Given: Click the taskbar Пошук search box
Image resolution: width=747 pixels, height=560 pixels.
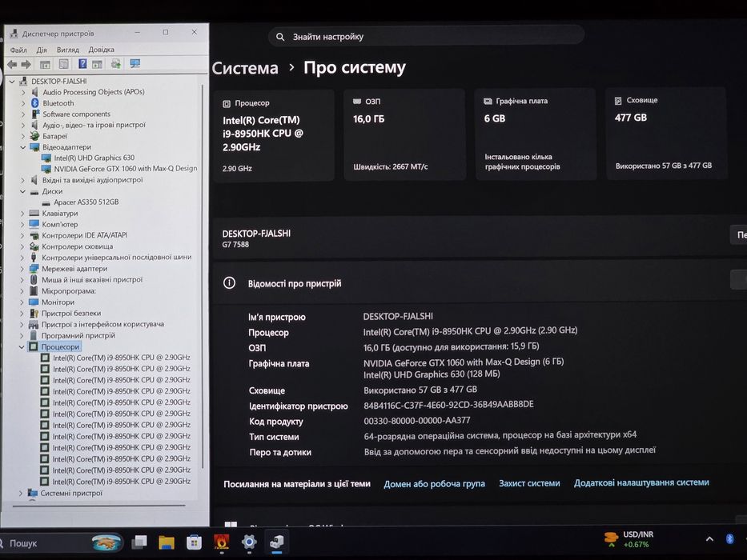Looking at the screenshot, I should pyautogui.click(x=59, y=543).
